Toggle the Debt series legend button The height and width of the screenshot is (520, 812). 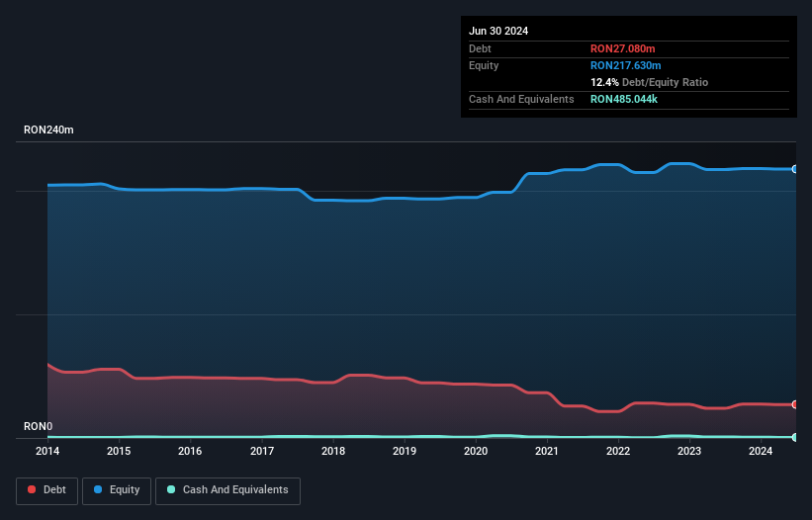[47, 490]
